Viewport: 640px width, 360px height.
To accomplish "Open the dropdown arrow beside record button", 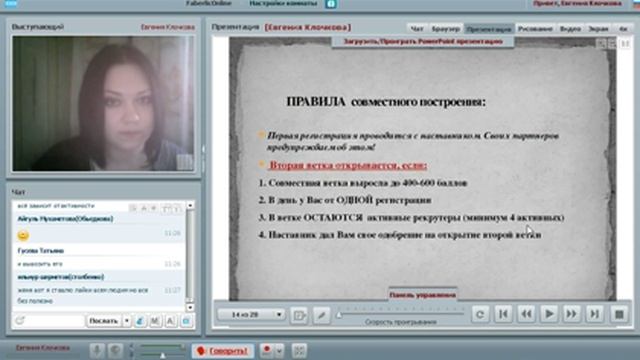I will 279,351.
